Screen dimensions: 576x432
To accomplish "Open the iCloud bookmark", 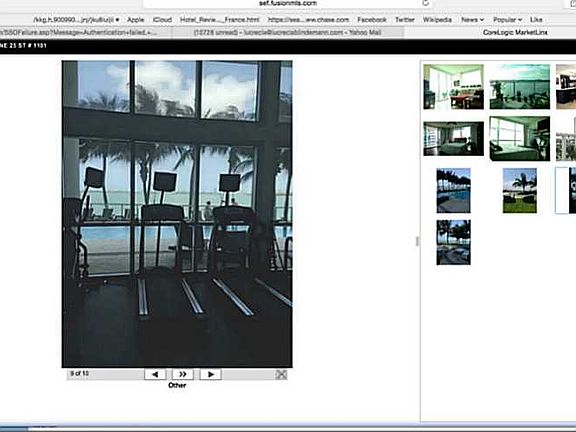I will [162, 20].
